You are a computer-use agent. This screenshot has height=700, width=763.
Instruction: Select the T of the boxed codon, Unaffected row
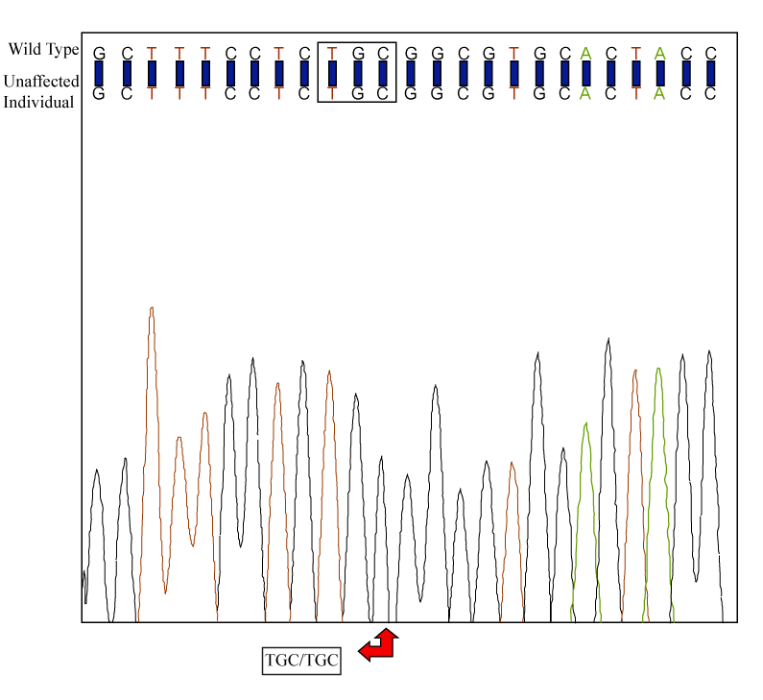332,93
